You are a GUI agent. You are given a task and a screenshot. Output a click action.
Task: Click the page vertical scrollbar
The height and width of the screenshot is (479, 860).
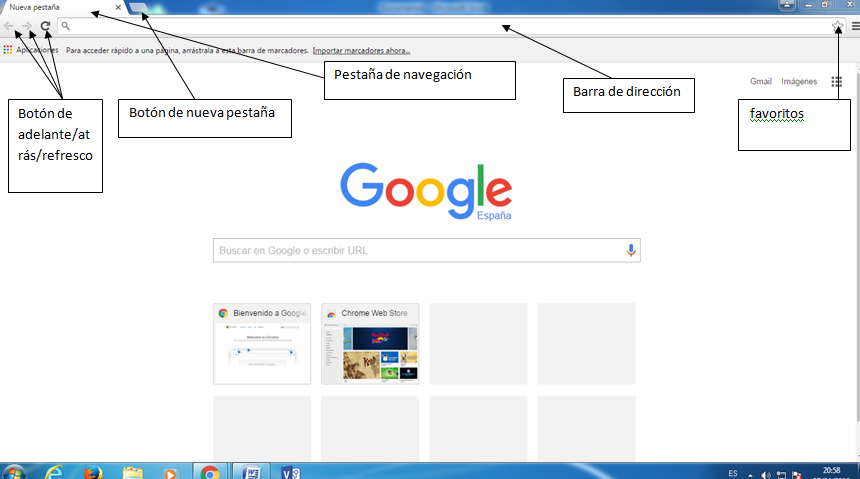point(857,247)
